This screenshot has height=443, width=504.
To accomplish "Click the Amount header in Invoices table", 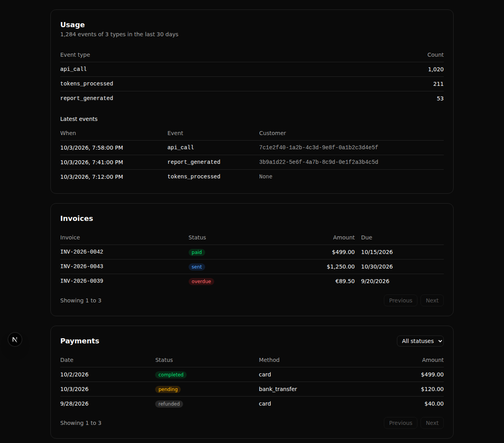I will [x=344, y=237].
